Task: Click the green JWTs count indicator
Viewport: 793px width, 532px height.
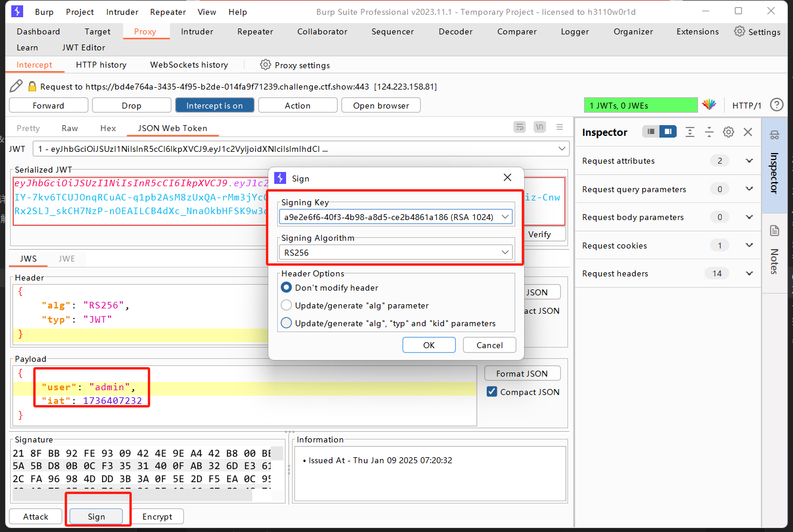Action: tap(640, 106)
